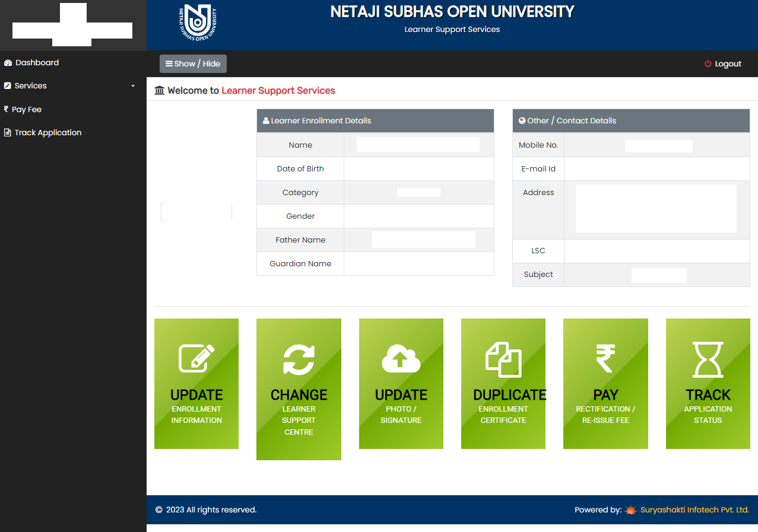Open the Services sidebar menu item

click(73, 86)
